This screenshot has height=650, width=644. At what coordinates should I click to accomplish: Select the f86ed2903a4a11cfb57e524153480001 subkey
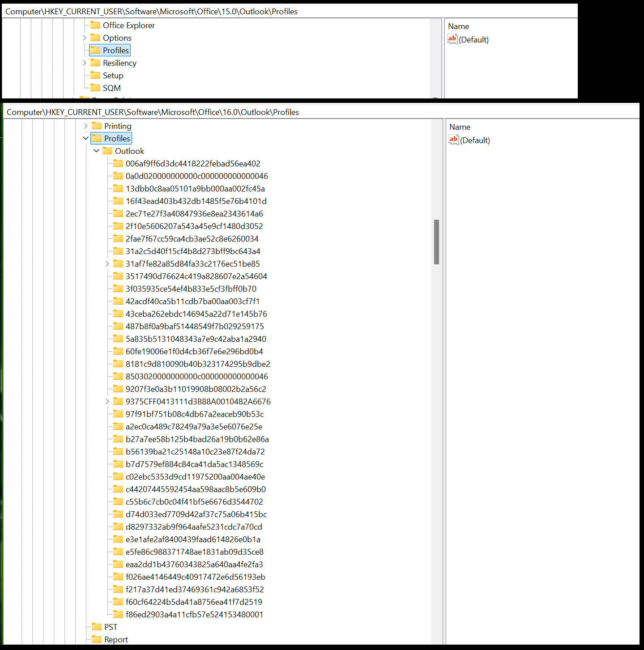coord(194,614)
